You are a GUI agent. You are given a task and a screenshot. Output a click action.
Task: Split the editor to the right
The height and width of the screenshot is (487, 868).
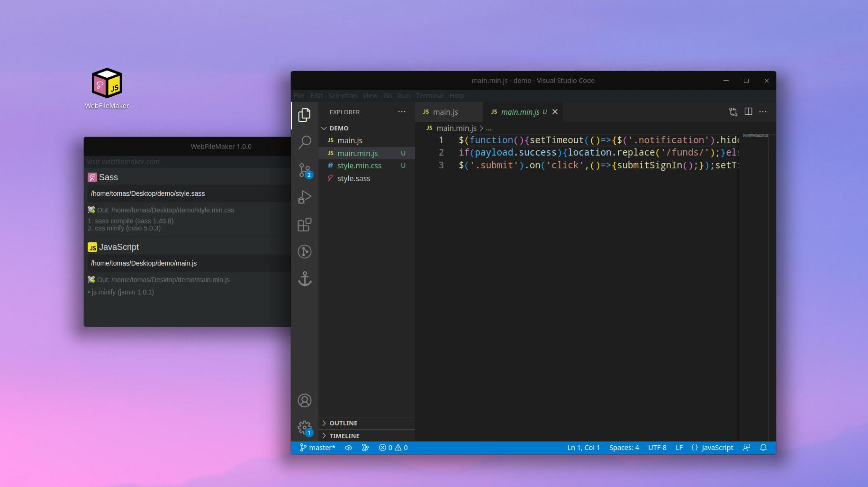point(749,111)
